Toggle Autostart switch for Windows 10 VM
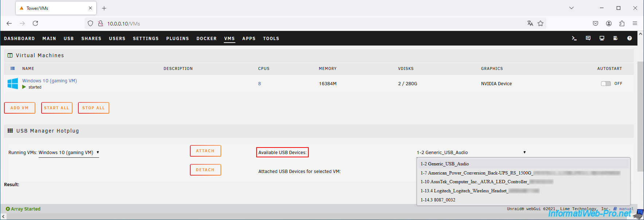 [606, 83]
